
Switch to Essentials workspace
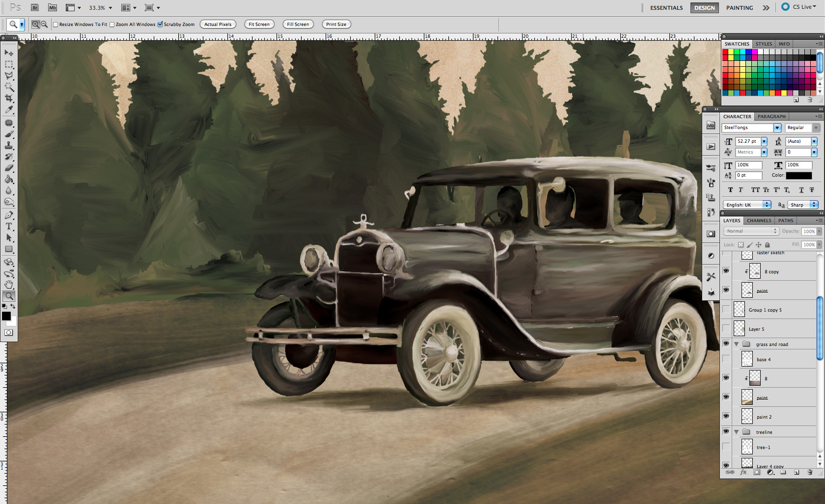pyautogui.click(x=666, y=8)
